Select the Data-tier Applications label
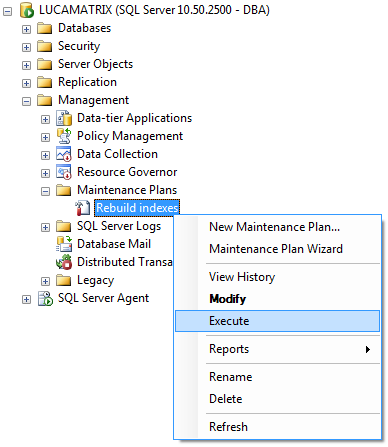 (x=134, y=118)
